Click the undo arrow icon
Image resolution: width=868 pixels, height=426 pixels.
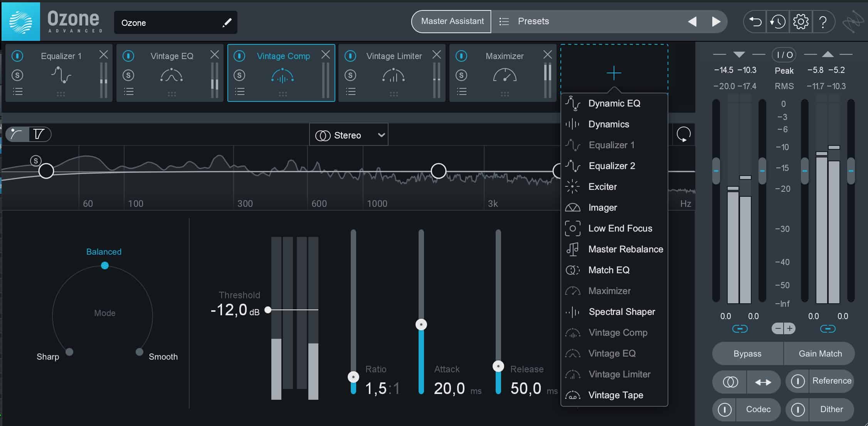tap(755, 22)
